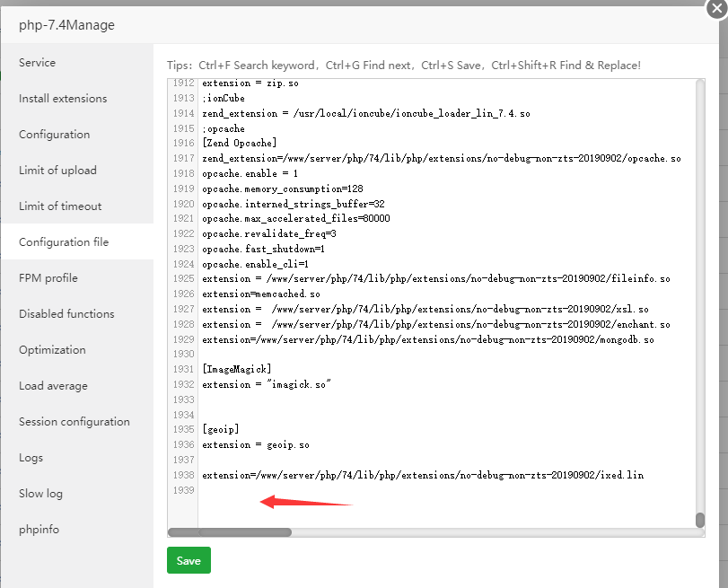Select the Configuration file tab
The height and width of the screenshot is (588, 728).
[x=64, y=242]
